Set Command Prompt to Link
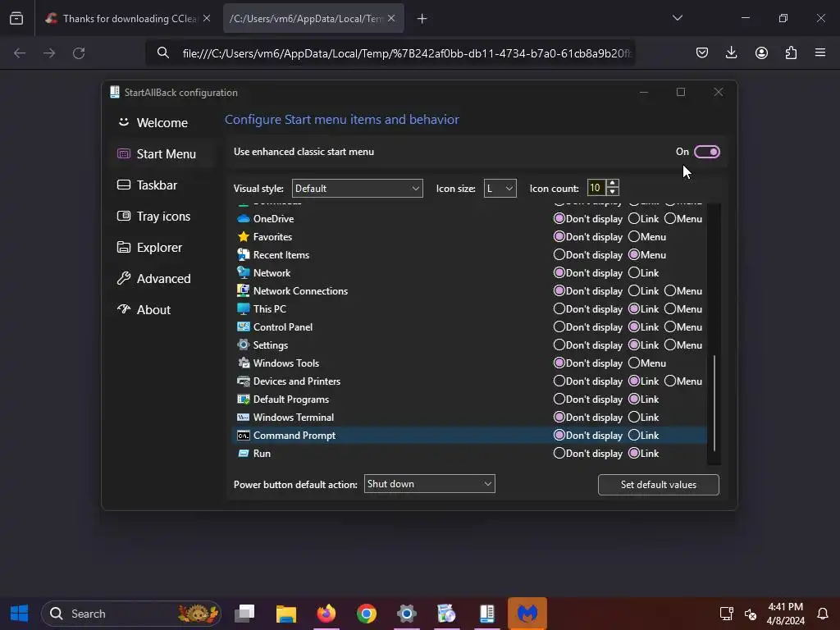This screenshot has height=630, width=840. [x=634, y=436]
